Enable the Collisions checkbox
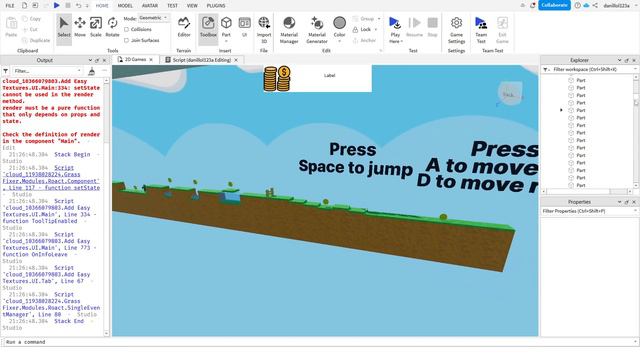This screenshot has height=360, width=640. point(126,29)
